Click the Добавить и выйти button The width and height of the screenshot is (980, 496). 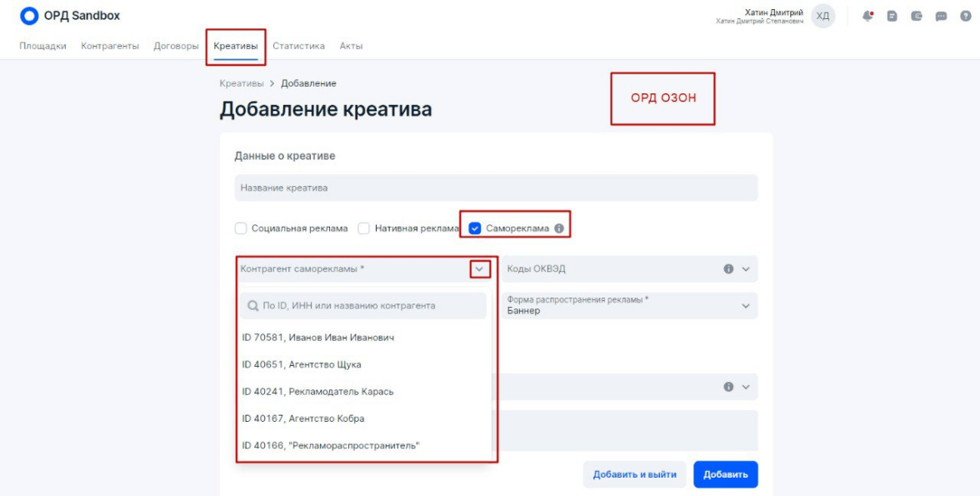pyautogui.click(x=634, y=474)
